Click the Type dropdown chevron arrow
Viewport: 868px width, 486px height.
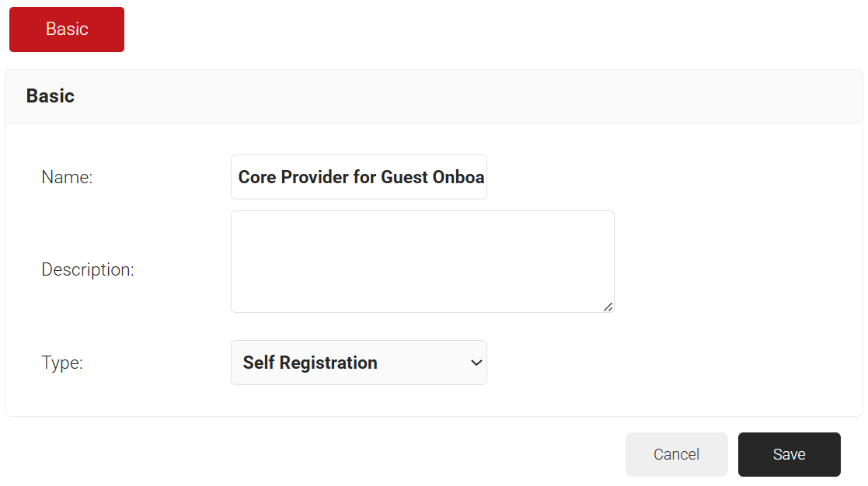(x=476, y=363)
